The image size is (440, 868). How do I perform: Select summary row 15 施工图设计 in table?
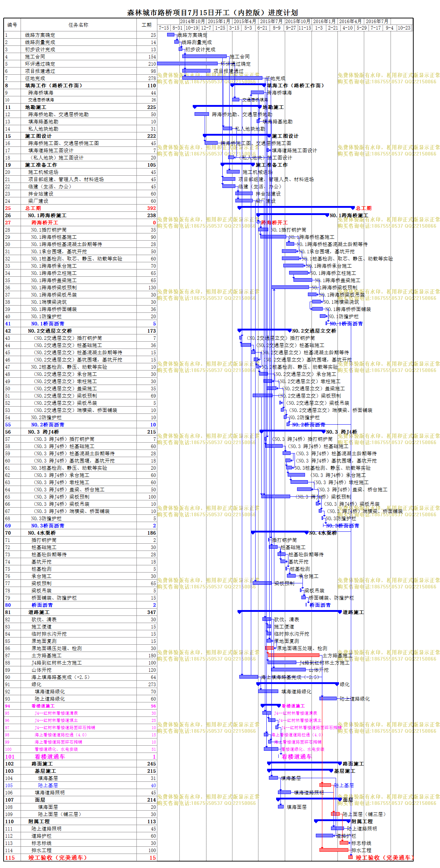(80, 136)
